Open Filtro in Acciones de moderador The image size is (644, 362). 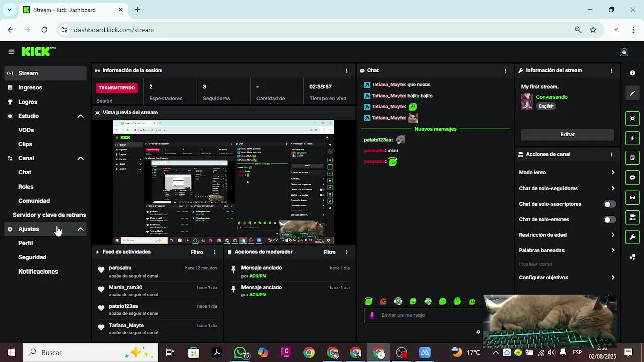pyautogui.click(x=329, y=252)
